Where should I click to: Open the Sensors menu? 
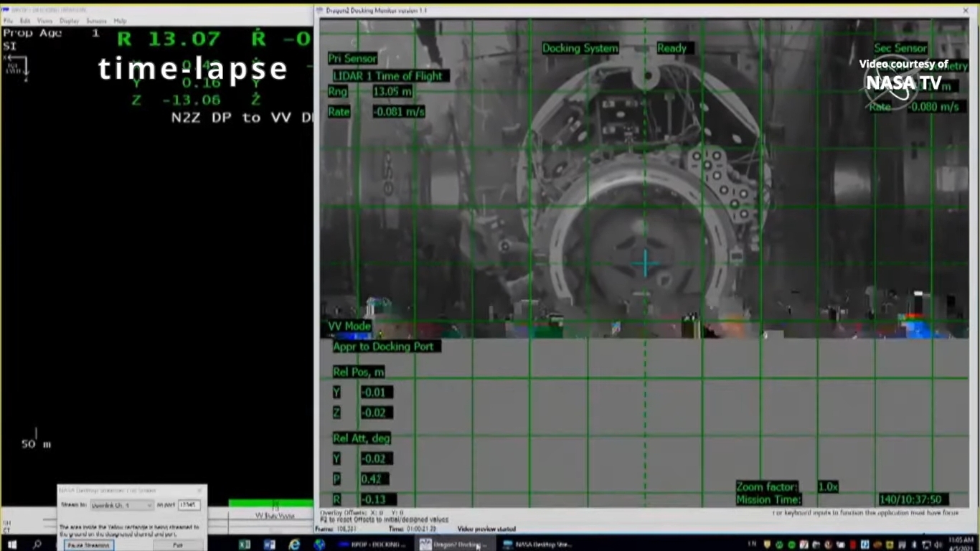(96, 21)
